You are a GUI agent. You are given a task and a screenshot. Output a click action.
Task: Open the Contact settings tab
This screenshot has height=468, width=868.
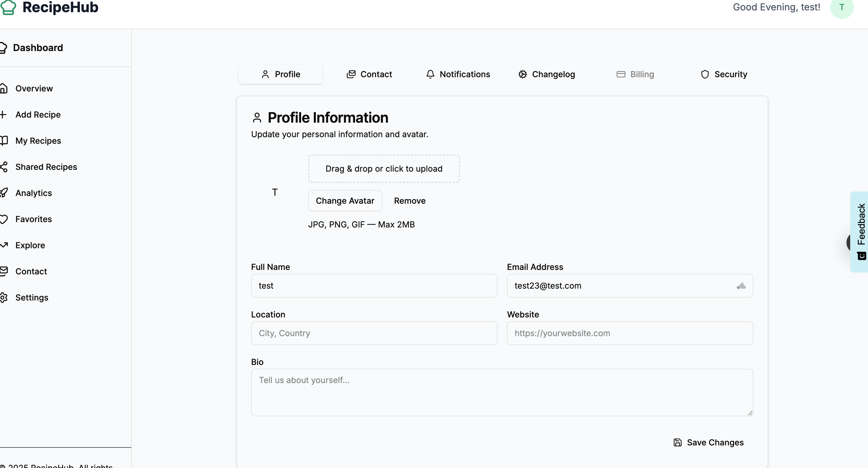coord(369,74)
